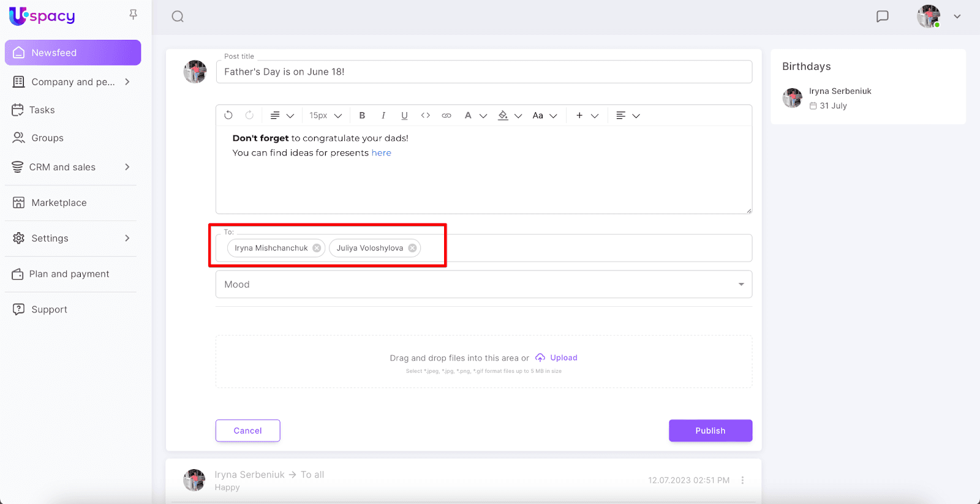Toggle underline text formatting

pos(404,115)
